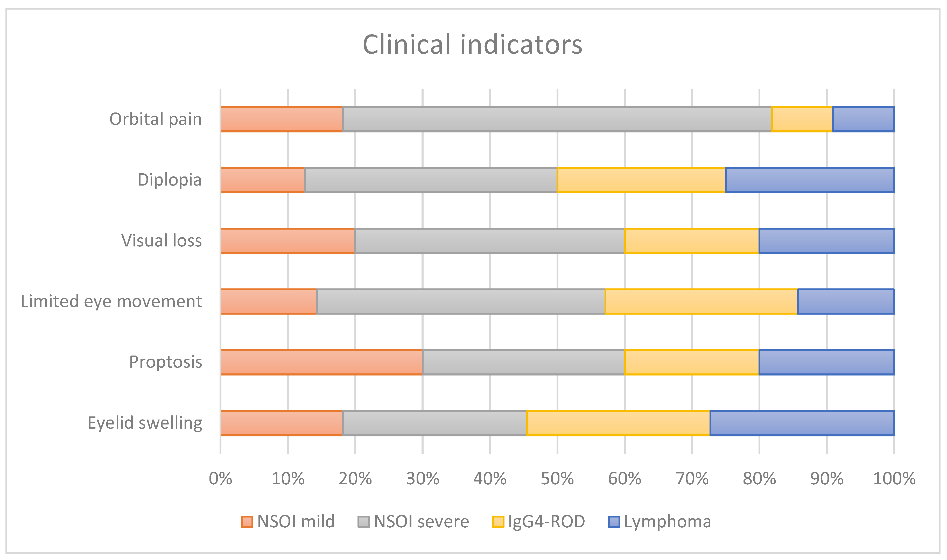Click the 0% axis tick label
The image size is (947, 560).
(x=220, y=479)
